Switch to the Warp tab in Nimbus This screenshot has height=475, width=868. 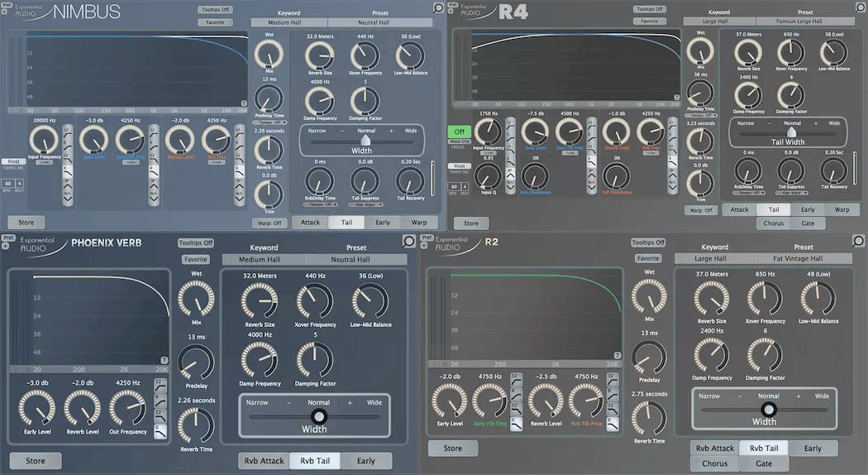pyautogui.click(x=419, y=223)
